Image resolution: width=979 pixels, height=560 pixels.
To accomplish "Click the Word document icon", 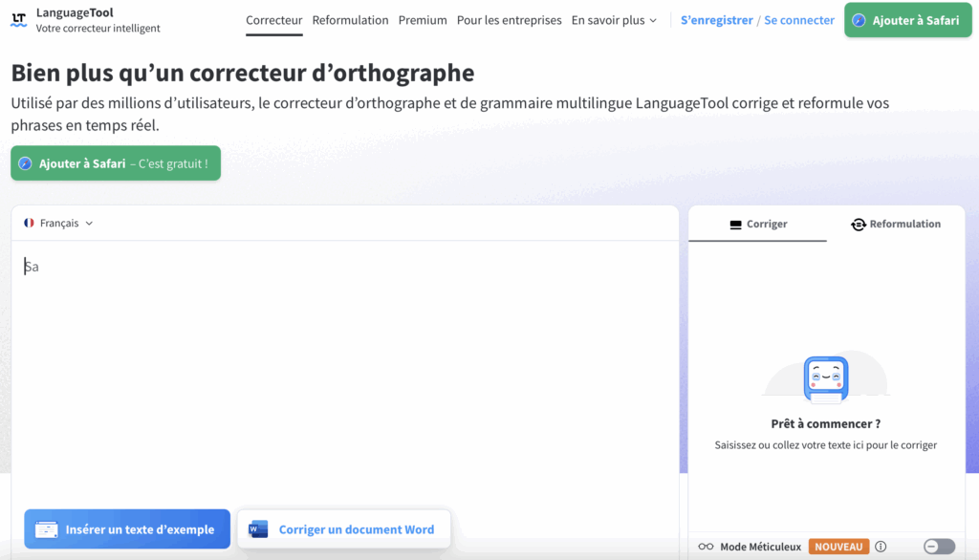I will tap(258, 529).
